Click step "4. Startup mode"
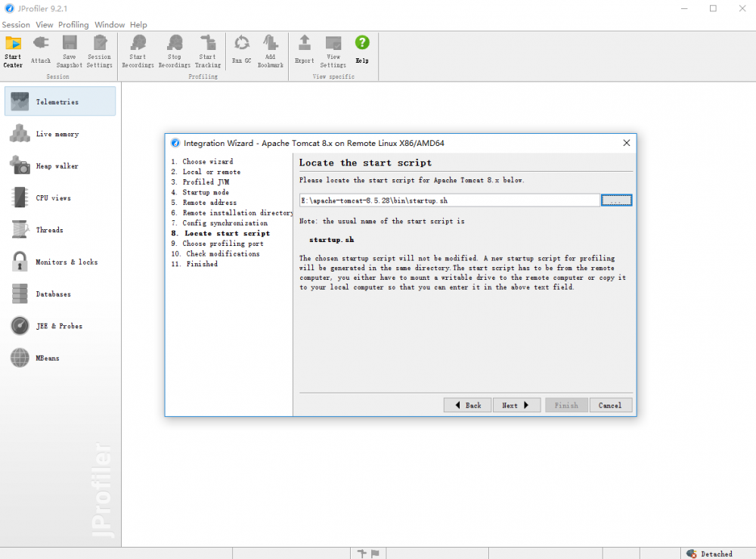This screenshot has width=756, height=559. point(200,192)
